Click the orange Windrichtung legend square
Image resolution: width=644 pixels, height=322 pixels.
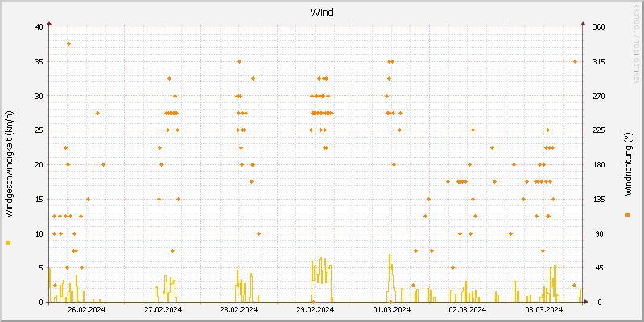[x=627, y=214]
